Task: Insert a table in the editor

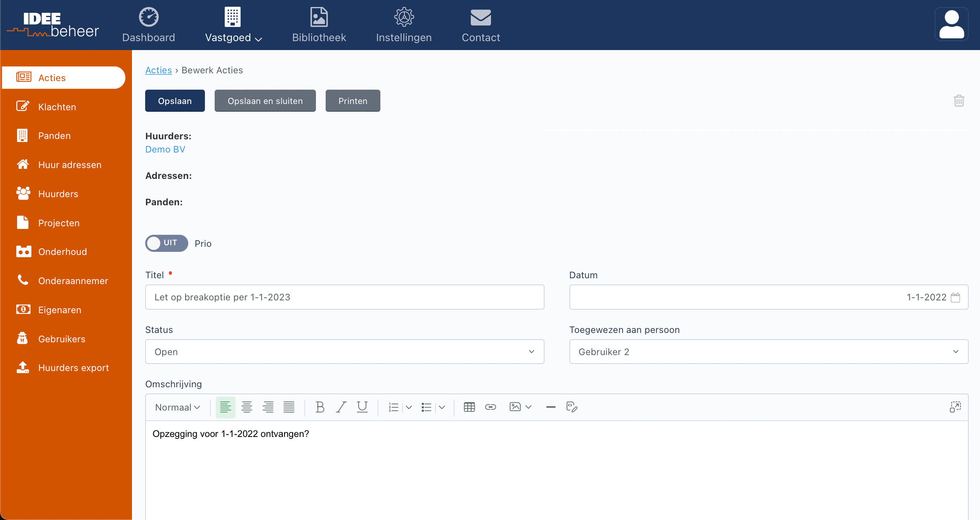Action: pyautogui.click(x=469, y=407)
